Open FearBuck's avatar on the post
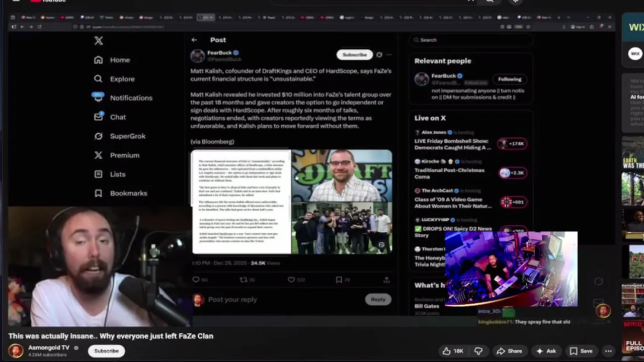The height and width of the screenshot is (362, 644). 198,56
